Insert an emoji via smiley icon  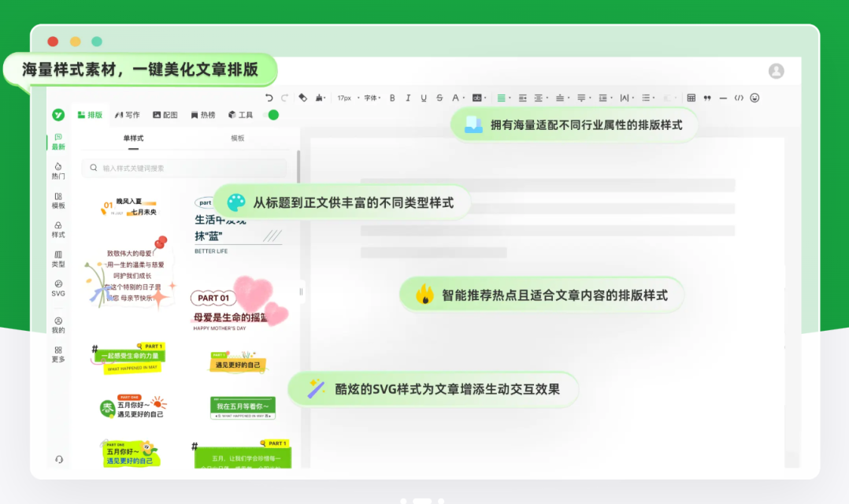[754, 98]
